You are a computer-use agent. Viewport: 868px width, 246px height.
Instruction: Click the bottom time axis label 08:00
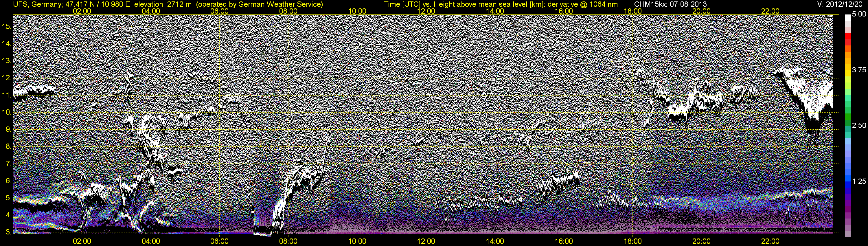coord(288,241)
